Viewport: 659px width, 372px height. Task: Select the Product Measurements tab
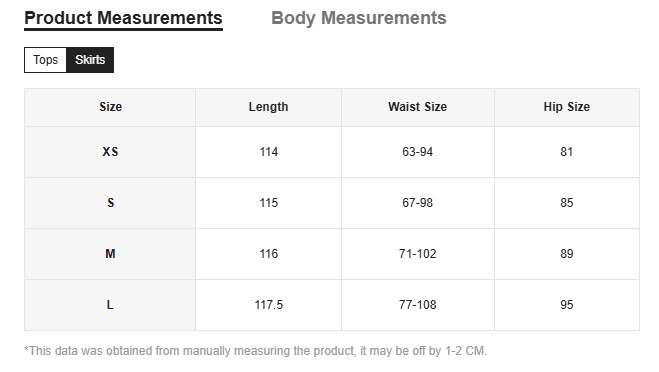123,18
